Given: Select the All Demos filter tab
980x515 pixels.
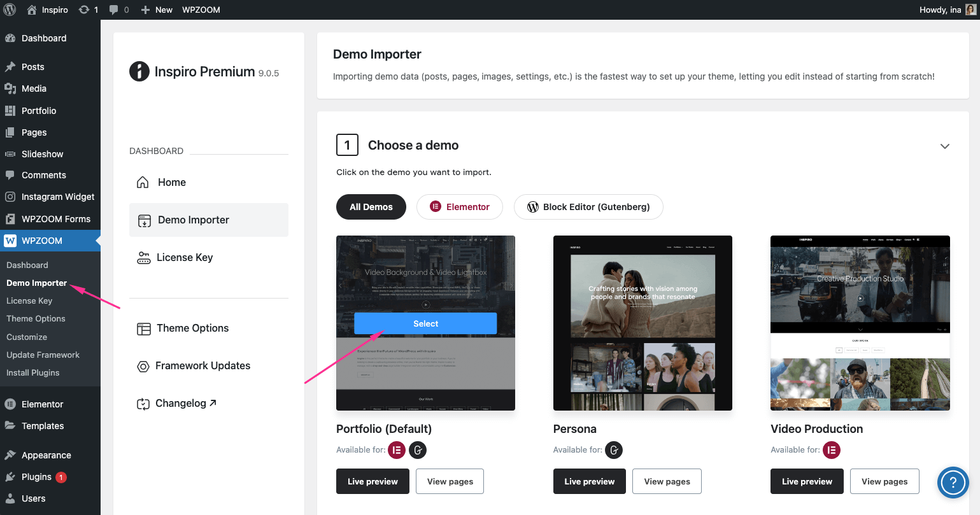Looking at the screenshot, I should point(371,207).
